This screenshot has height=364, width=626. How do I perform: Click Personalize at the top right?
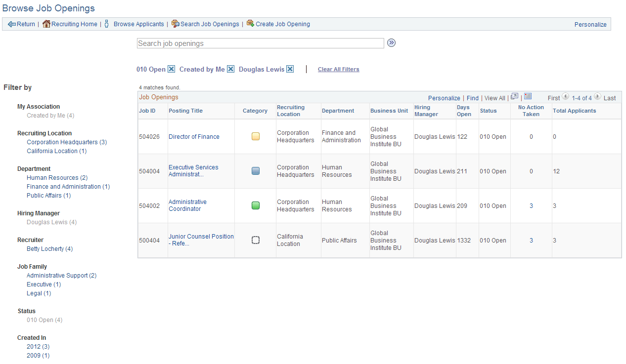590,24
